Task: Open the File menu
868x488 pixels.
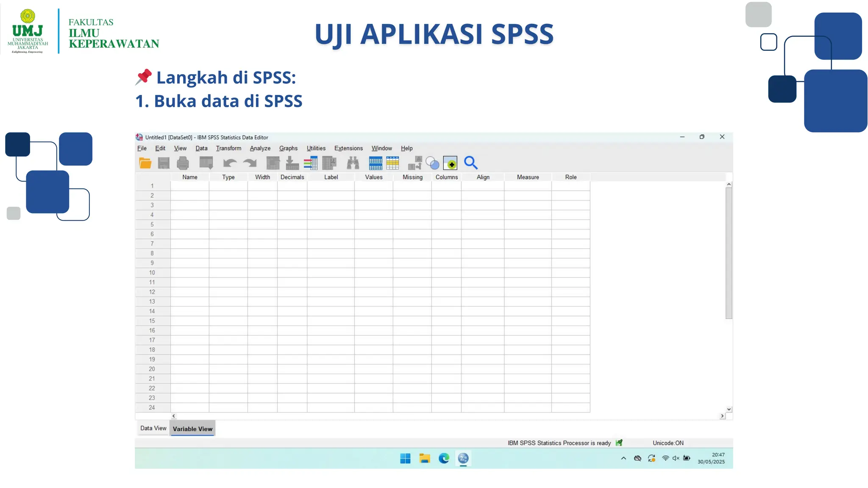Action: 142,148
